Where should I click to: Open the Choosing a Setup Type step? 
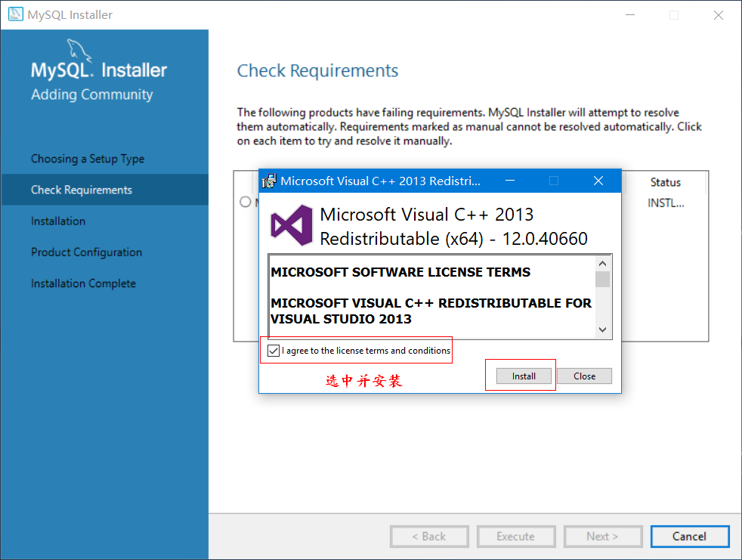pyautogui.click(x=88, y=159)
